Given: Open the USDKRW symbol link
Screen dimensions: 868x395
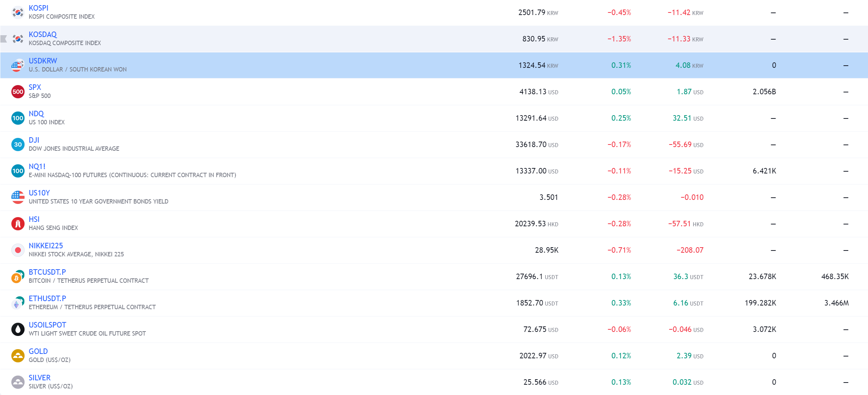Looking at the screenshot, I should coord(43,61).
